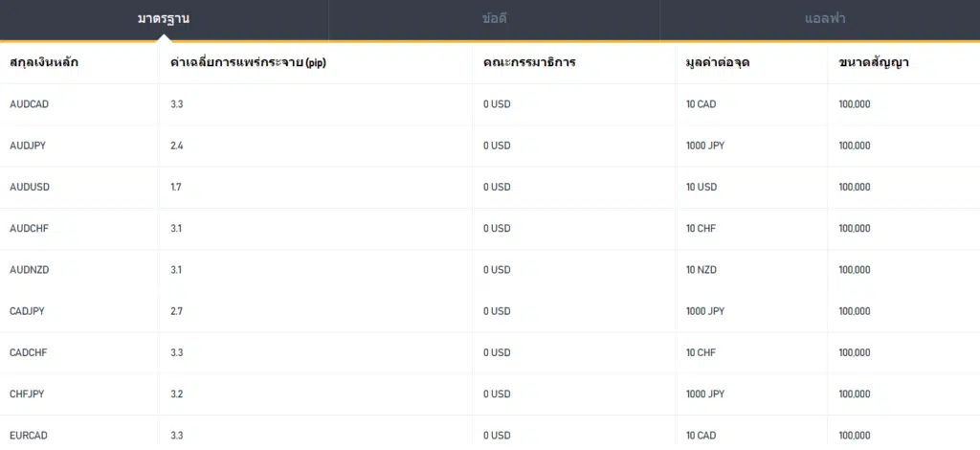Select the แอลฟ่า tab

pos(825,19)
